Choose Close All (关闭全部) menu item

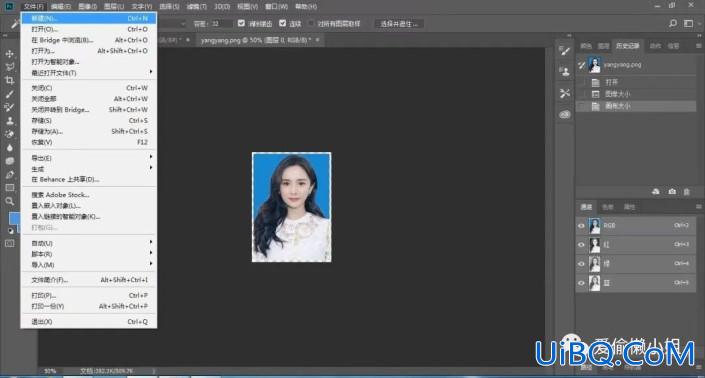coord(89,98)
